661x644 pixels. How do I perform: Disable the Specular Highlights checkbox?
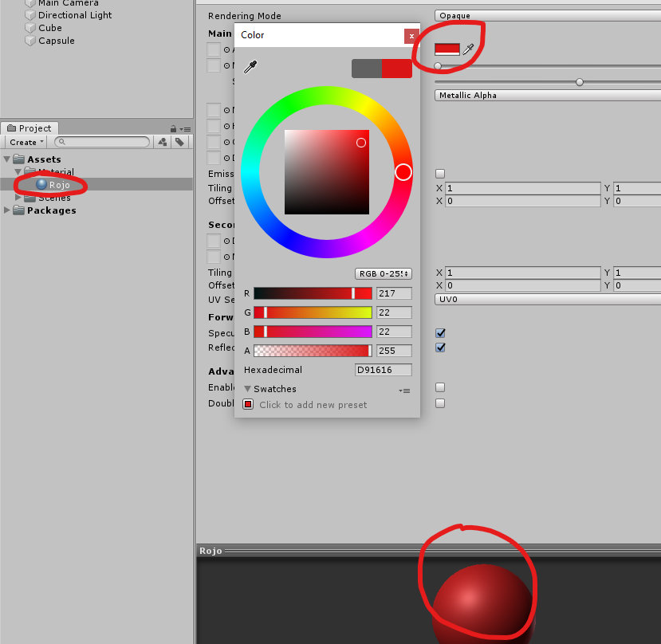click(440, 333)
